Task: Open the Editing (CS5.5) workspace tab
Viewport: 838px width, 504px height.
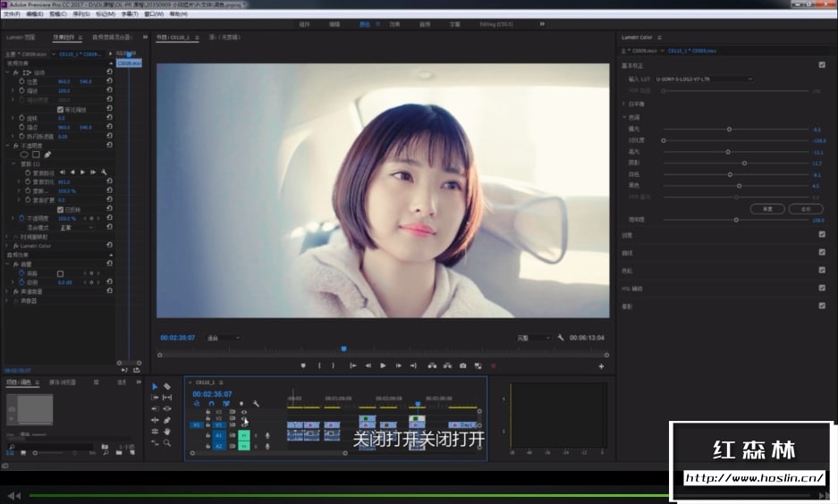Action: point(498,24)
